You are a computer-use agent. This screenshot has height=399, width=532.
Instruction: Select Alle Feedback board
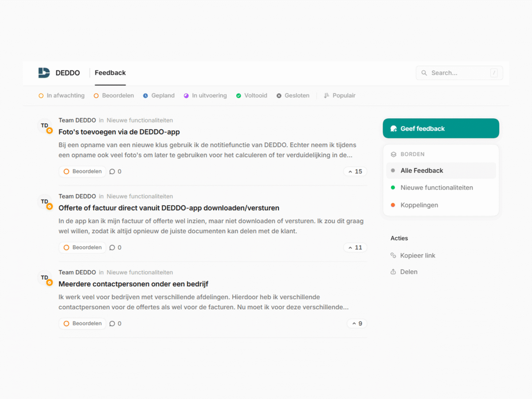[441, 171]
